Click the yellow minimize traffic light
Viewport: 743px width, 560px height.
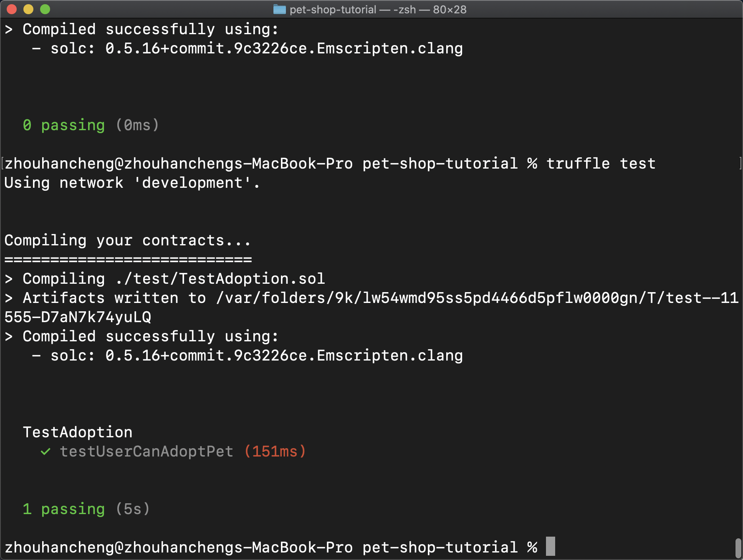[28, 8]
